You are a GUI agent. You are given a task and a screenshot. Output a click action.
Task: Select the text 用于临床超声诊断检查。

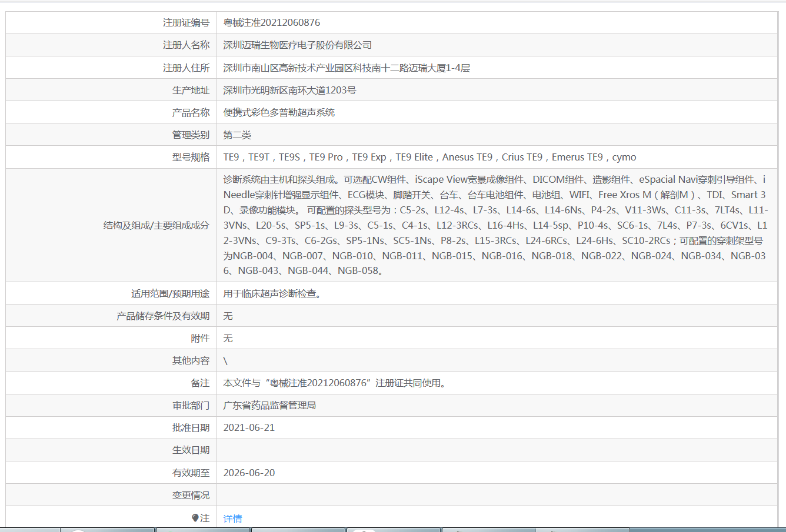coord(273,293)
